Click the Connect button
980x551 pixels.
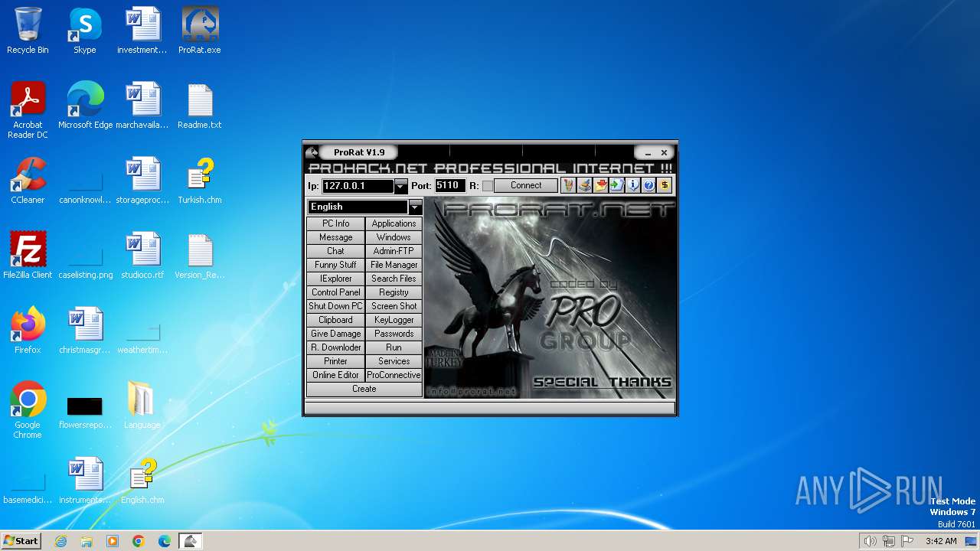tap(526, 185)
